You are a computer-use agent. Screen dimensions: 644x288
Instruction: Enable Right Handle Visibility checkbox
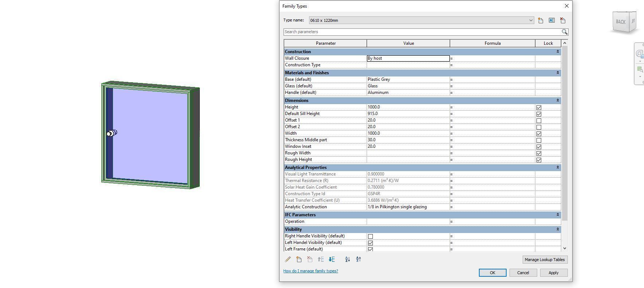(x=370, y=236)
